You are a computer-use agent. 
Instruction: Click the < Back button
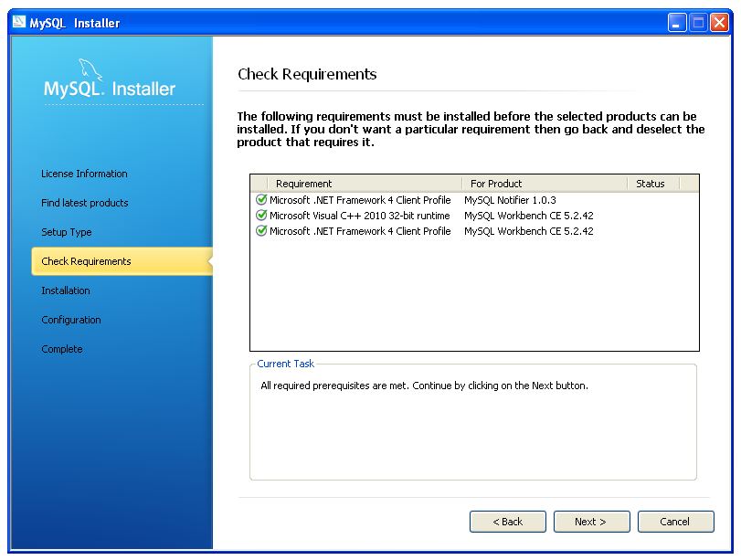point(507,522)
